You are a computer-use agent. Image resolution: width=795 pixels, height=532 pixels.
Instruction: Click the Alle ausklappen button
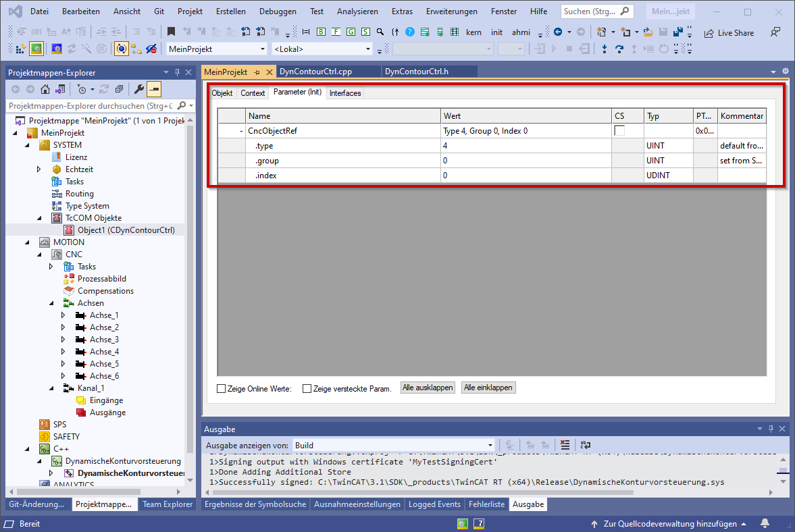(x=428, y=388)
